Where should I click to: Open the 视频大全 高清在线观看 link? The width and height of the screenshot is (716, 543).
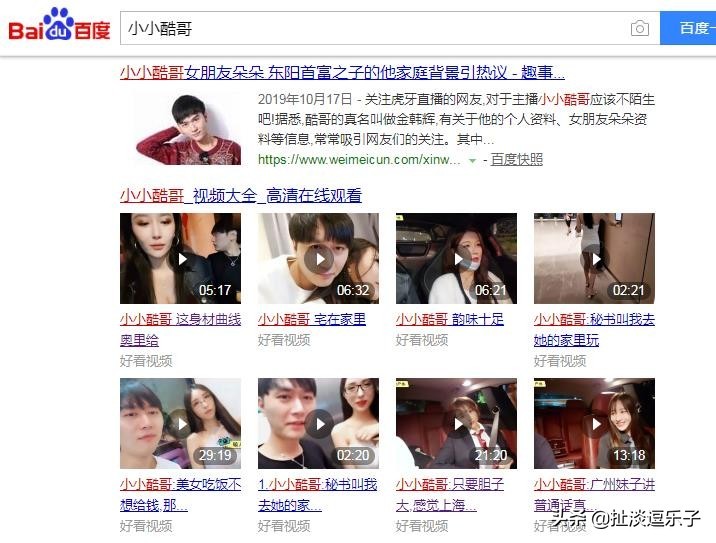click(x=241, y=196)
